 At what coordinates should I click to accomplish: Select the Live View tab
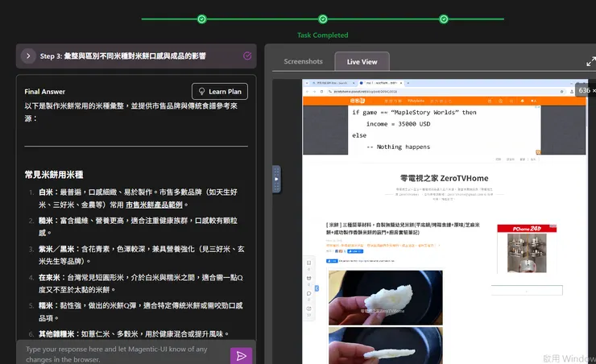(362, 61)
